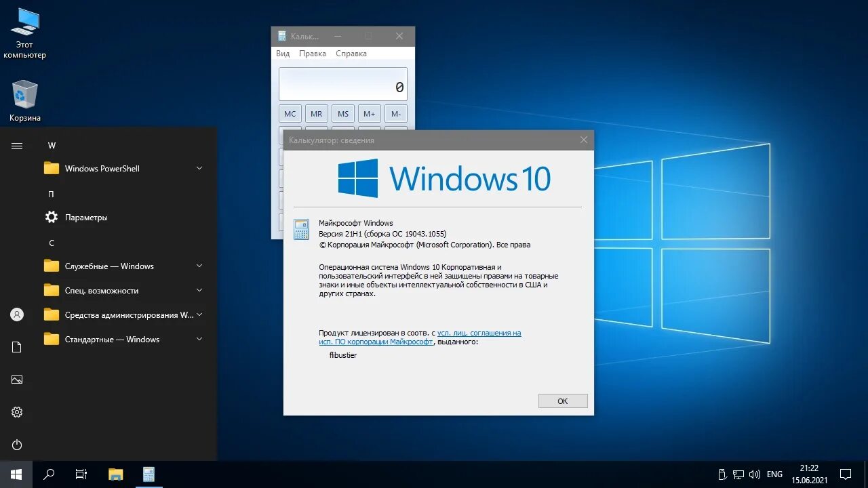The width and height of the screenshot is (868, 488).
Task: Open the Pictures icon in the Start sidebar
Action: 17,380
